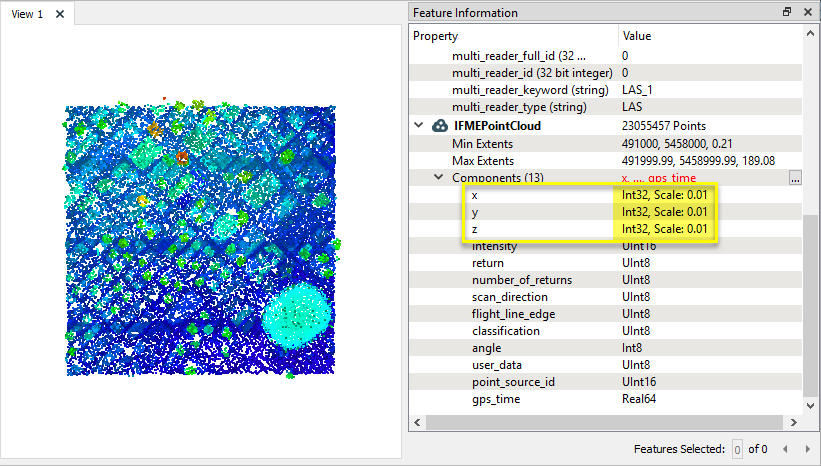Click the vertical scrollbar thumb
Image resolution: width=821 pixels, height=466 pixels.
(810, 306)
